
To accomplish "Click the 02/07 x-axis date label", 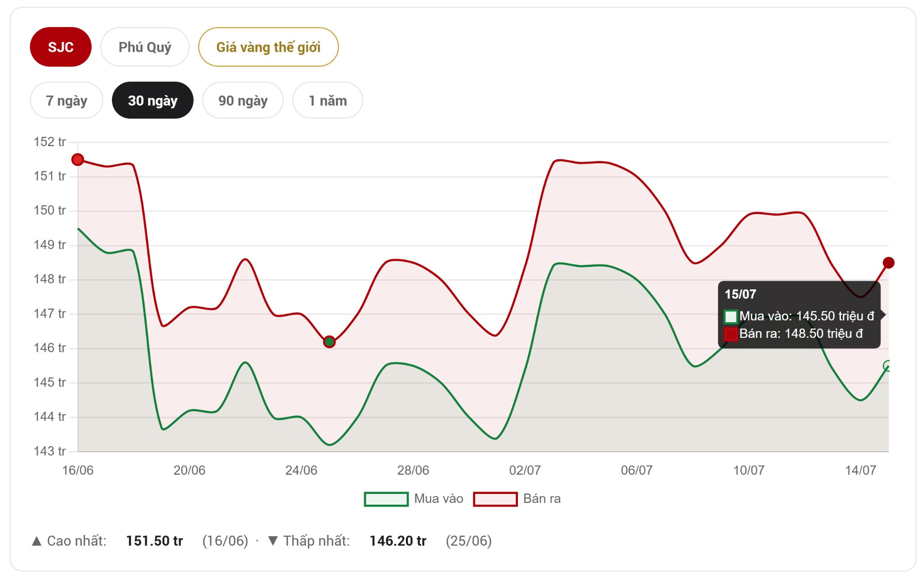I will [x=525, y=470].
